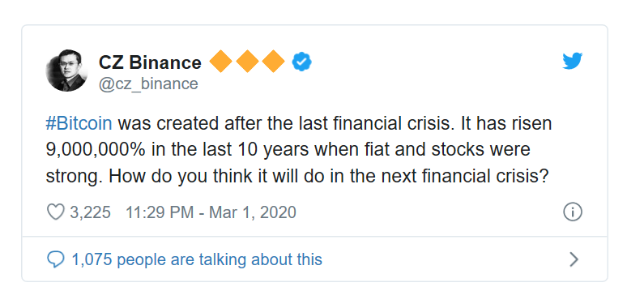
Task: Like the tweet with the heart icon
Action: click(55, 212)
